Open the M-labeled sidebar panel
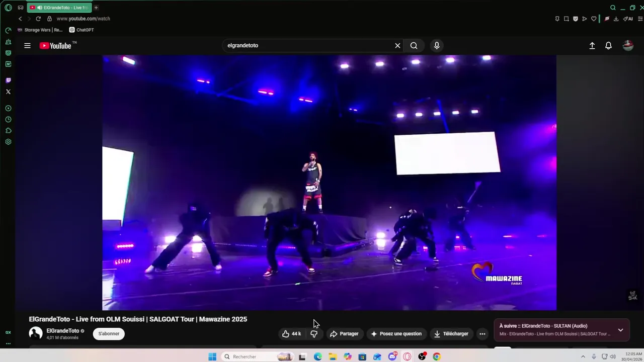The height and width of the screenshot is (362, 644). (8, 64)
